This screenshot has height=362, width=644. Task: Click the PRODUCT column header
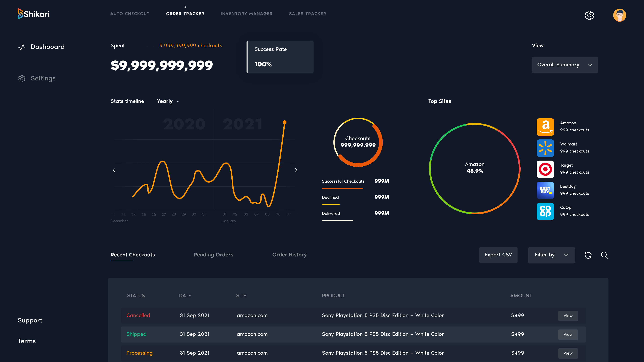pos(333,296)
